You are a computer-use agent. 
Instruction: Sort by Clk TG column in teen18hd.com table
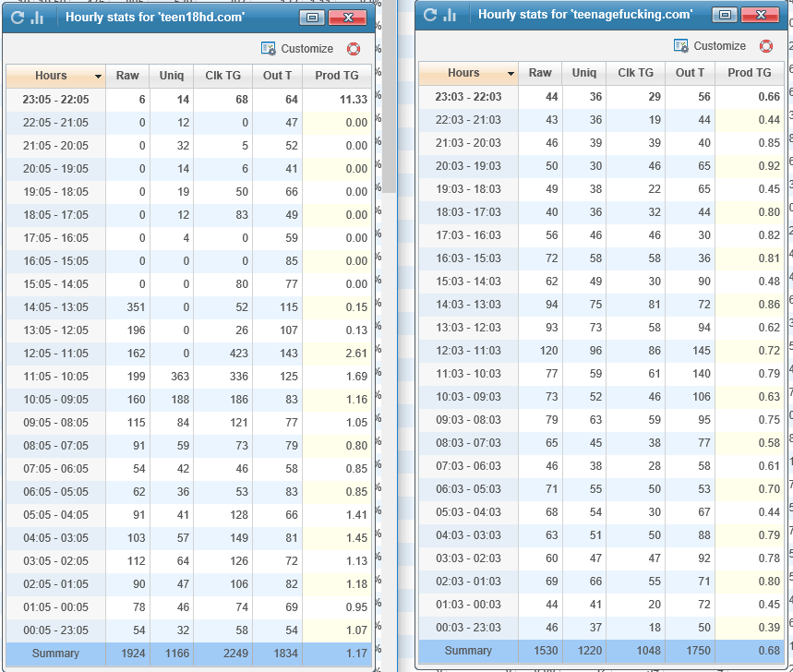click(x=223, y=76)
